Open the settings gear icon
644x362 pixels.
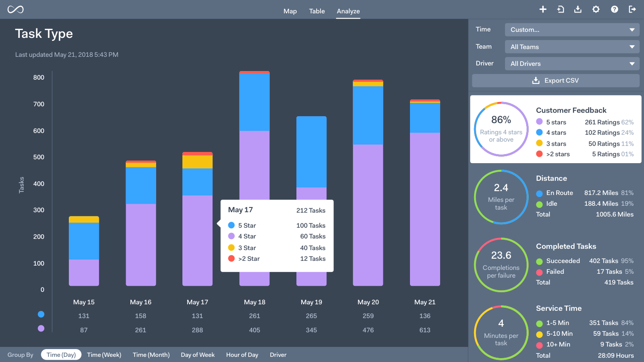click(596, 9)
